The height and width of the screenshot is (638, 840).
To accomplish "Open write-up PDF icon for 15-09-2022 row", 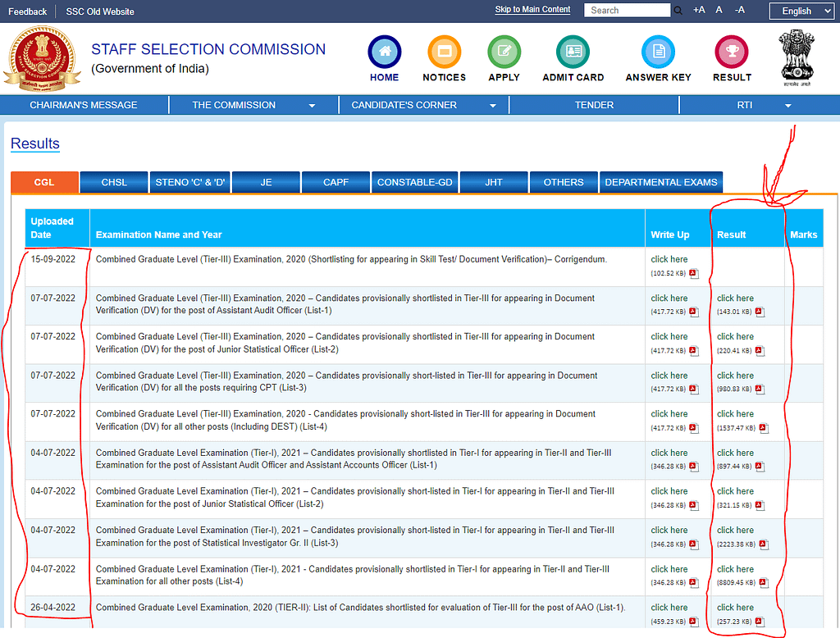I will 694,273.
